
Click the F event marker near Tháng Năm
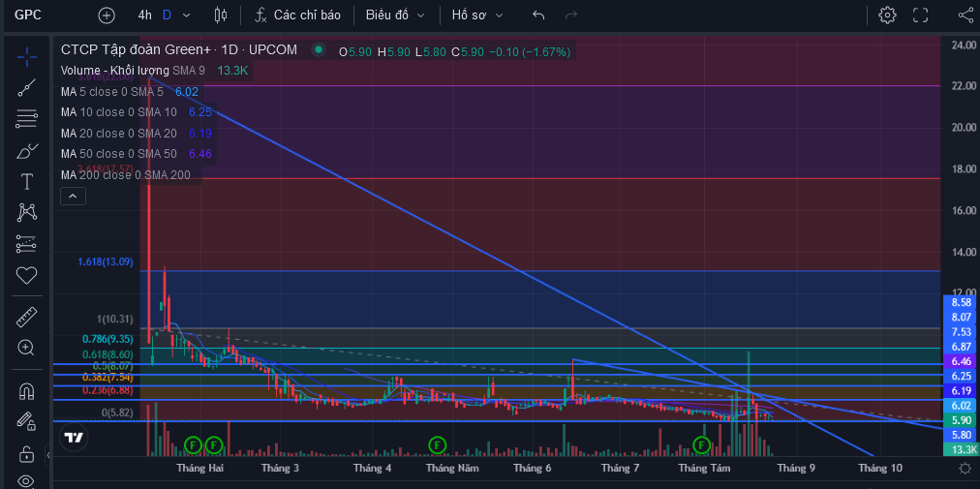437,445
